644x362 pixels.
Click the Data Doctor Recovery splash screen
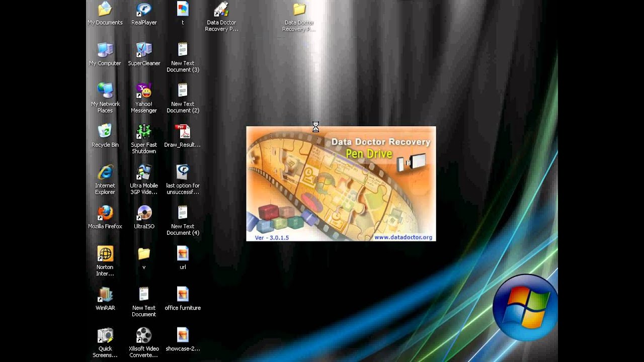(x=341, y=184)
